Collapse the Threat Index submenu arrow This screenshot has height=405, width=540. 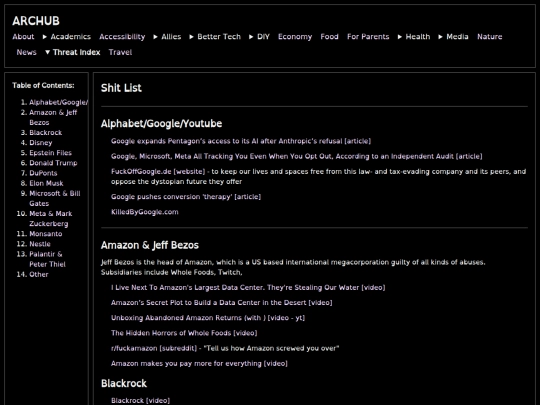[48, 52]
